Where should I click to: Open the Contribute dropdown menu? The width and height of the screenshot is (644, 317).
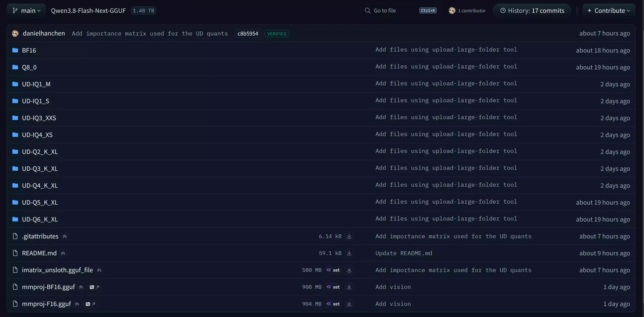click(x=609, y=11)
